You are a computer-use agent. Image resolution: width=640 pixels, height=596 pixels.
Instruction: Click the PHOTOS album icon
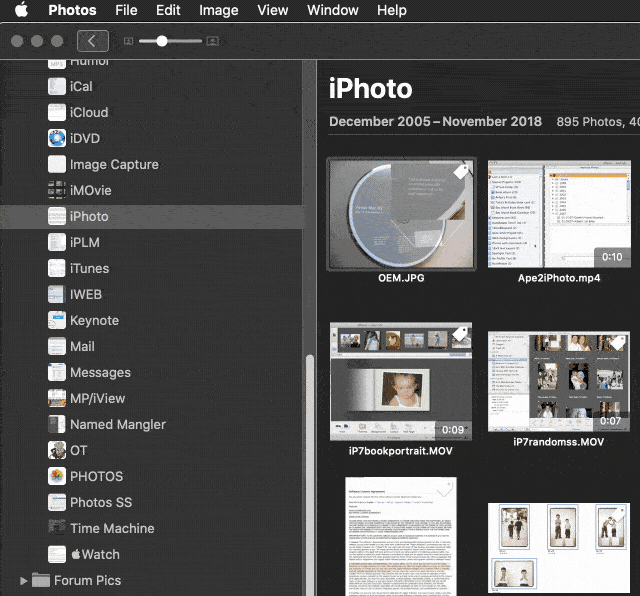(57, 477)
